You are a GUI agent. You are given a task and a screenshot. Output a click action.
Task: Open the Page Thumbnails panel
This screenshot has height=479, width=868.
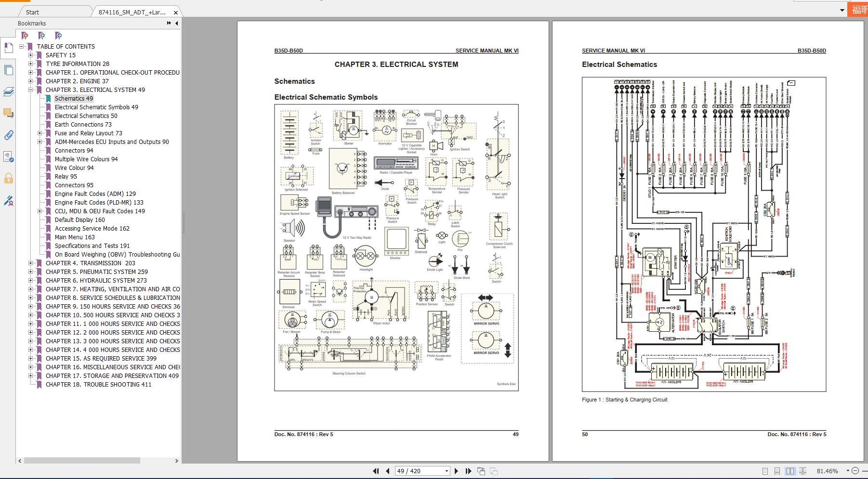[9, 70]
